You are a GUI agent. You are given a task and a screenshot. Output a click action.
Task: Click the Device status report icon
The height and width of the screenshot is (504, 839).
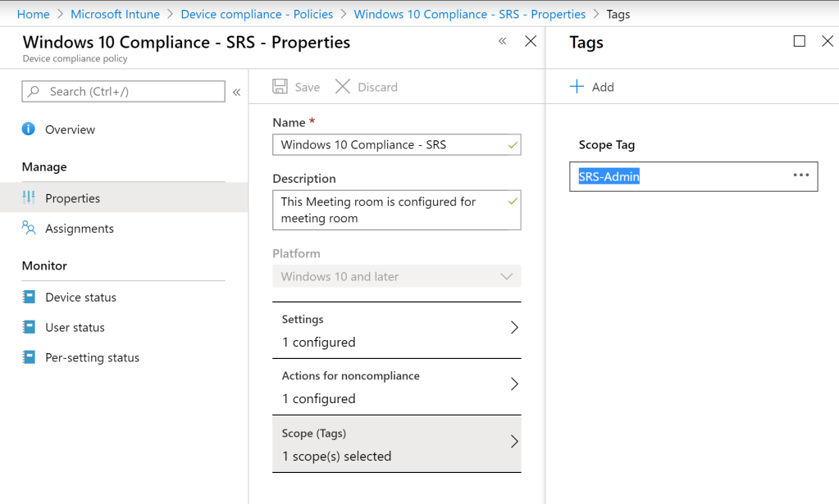coord(29,297)
